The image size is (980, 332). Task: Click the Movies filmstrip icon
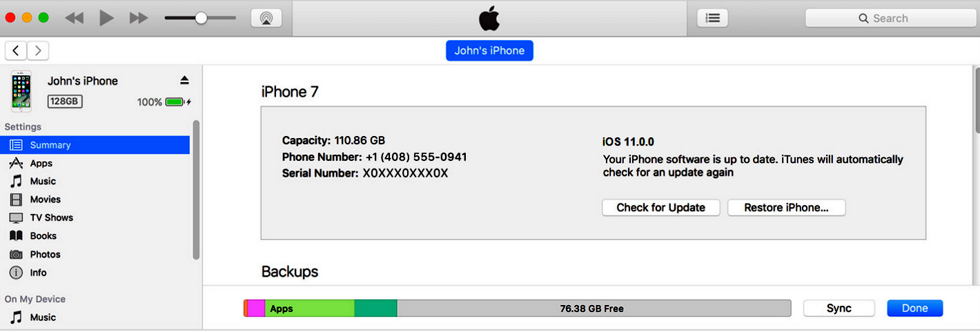point(16,199)
